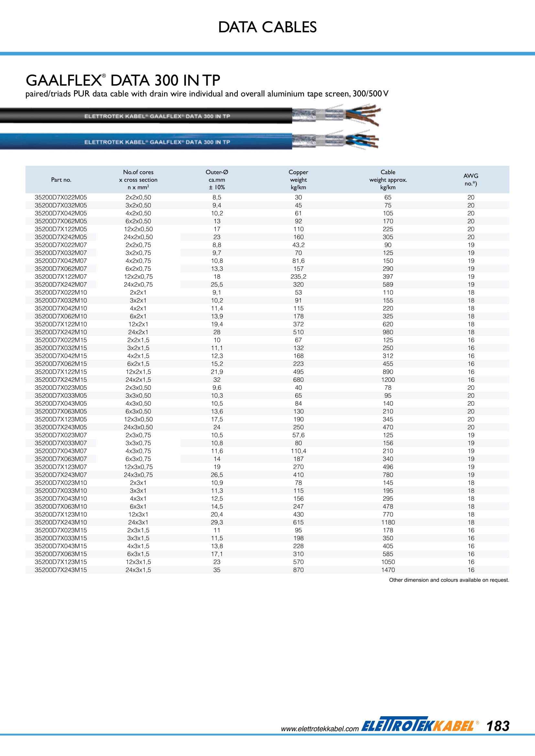The width and height of the screenshot is (535, 756).
Task: Select the blue cable product image
Action: [x=190, y=141]
